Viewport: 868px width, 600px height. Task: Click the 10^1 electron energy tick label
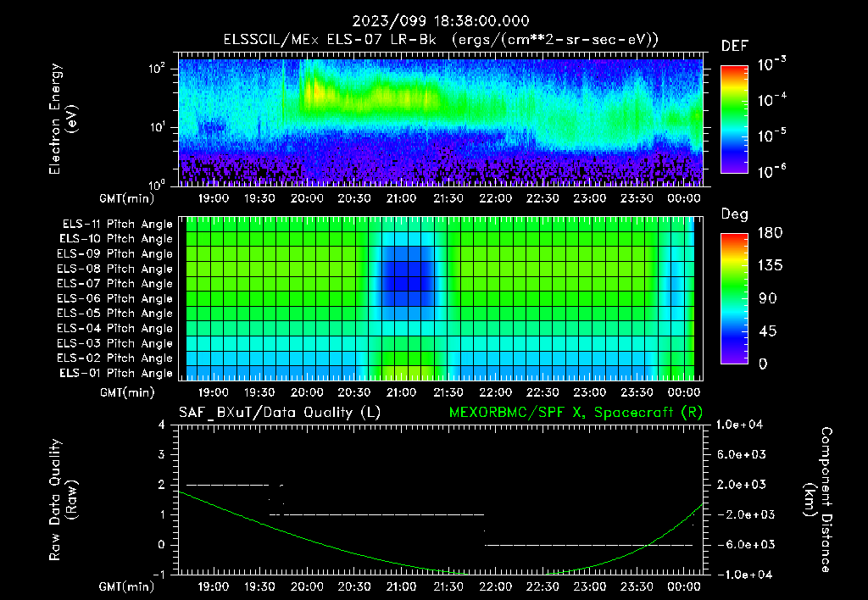point(157,127)
